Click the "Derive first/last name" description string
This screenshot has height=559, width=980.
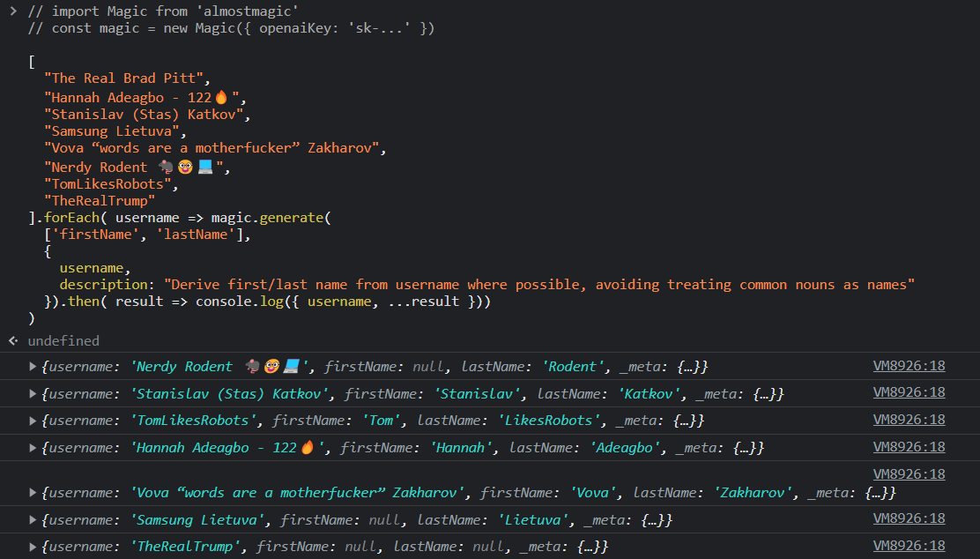(539, 285)
